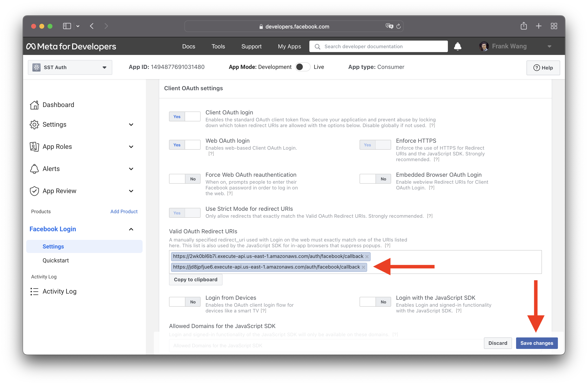Enable Login from Devices

185,302
